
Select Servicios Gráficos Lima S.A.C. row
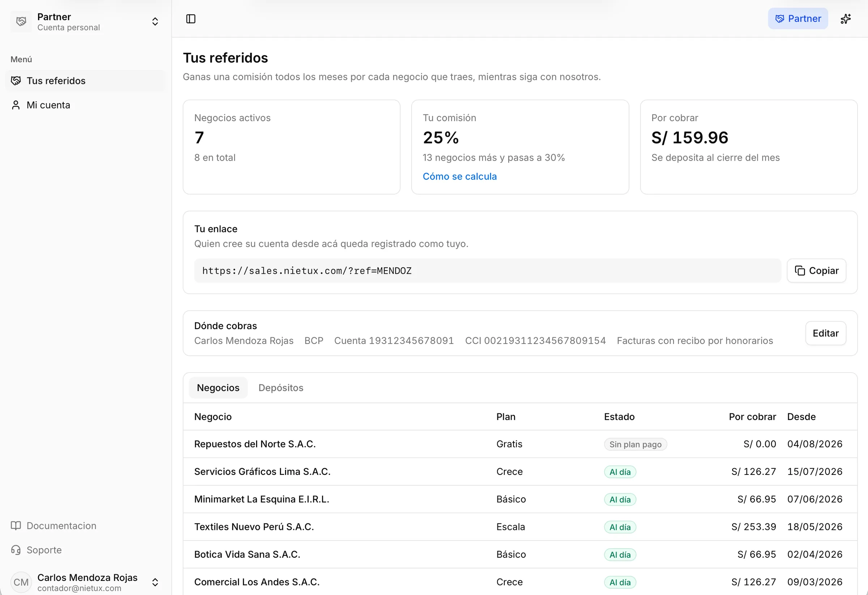tap(520, 472)
